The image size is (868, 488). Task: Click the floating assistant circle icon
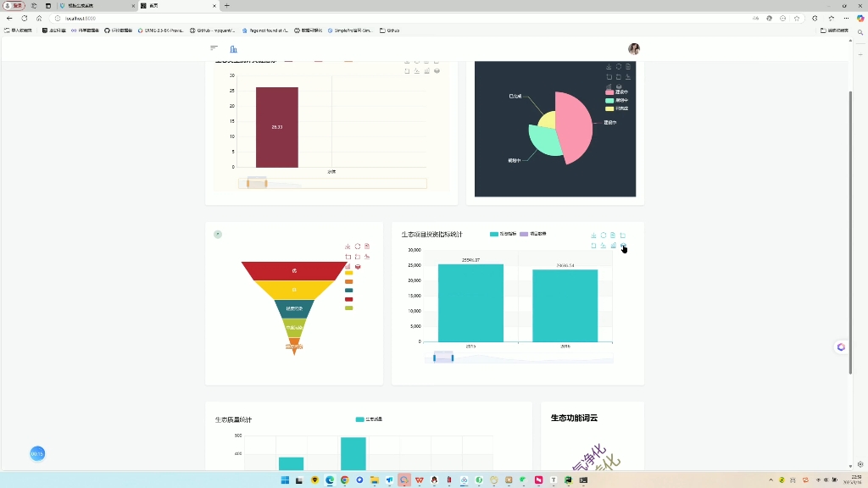[x=841, y=347]
